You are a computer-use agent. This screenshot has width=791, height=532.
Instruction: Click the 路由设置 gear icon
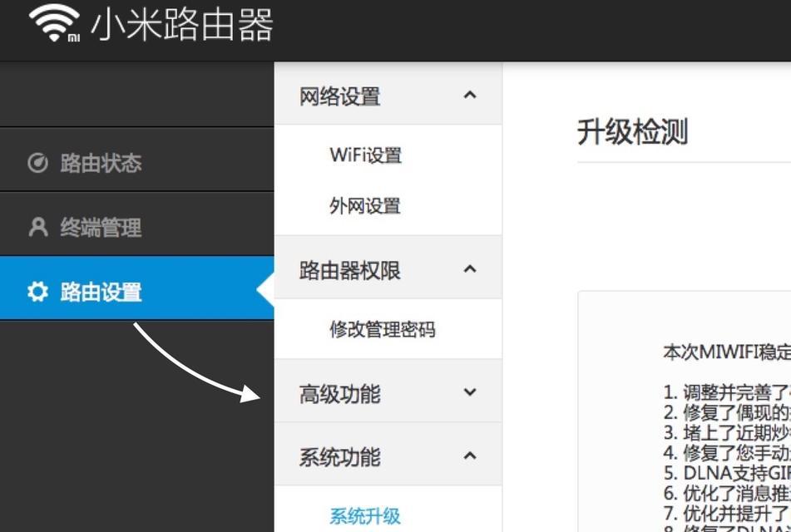click(37, 292)
